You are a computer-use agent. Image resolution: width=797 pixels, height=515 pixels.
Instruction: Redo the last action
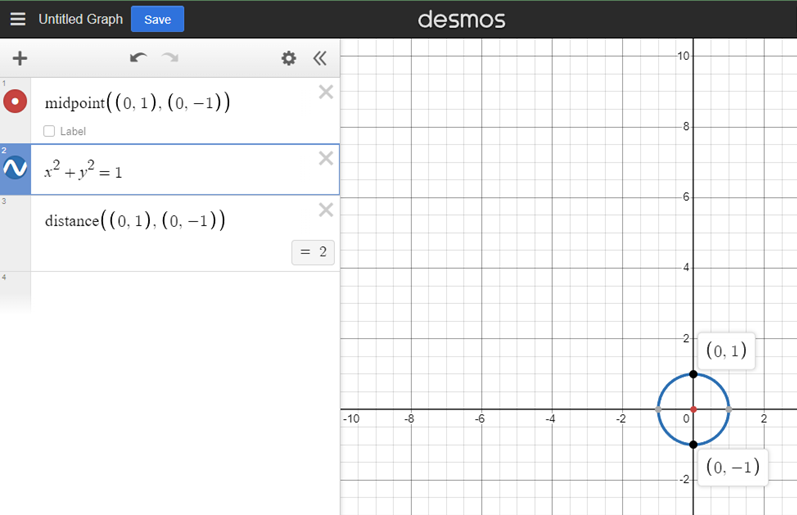[x=170, y=57]
